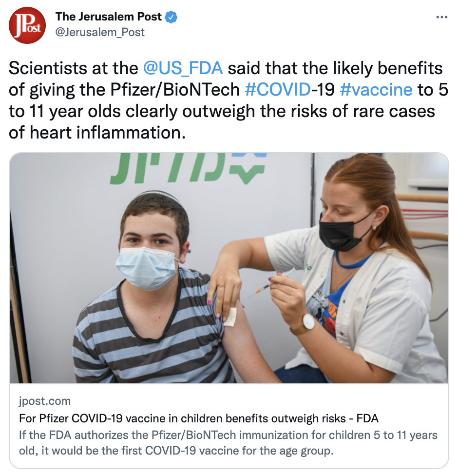
Task: Click the article description about FDA authorization
Action: tap(228, 443)
